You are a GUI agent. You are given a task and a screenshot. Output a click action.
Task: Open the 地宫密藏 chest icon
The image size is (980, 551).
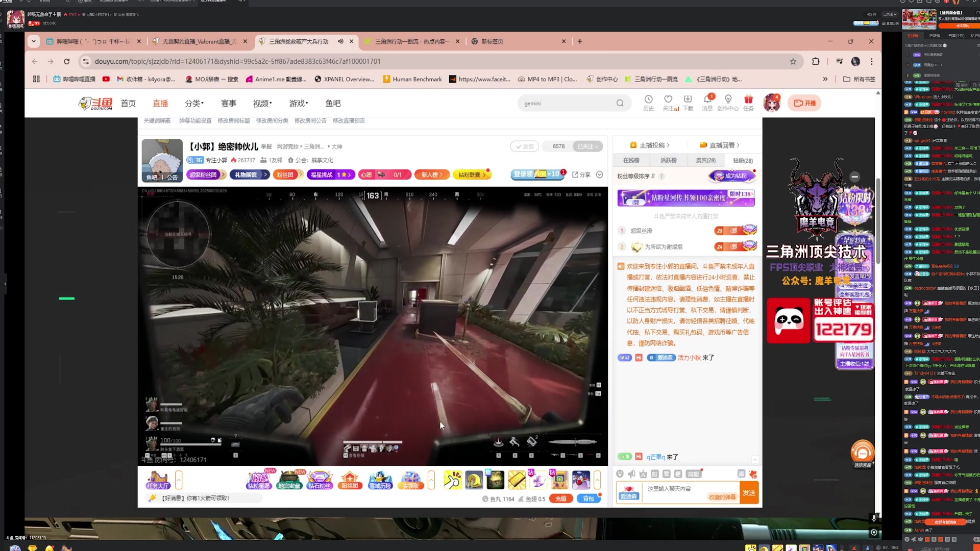[x=289, y=480]
